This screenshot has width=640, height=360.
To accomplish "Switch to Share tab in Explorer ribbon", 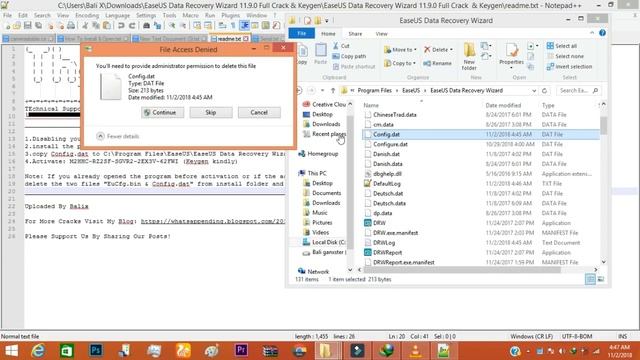I will click(x=355, y=34).
